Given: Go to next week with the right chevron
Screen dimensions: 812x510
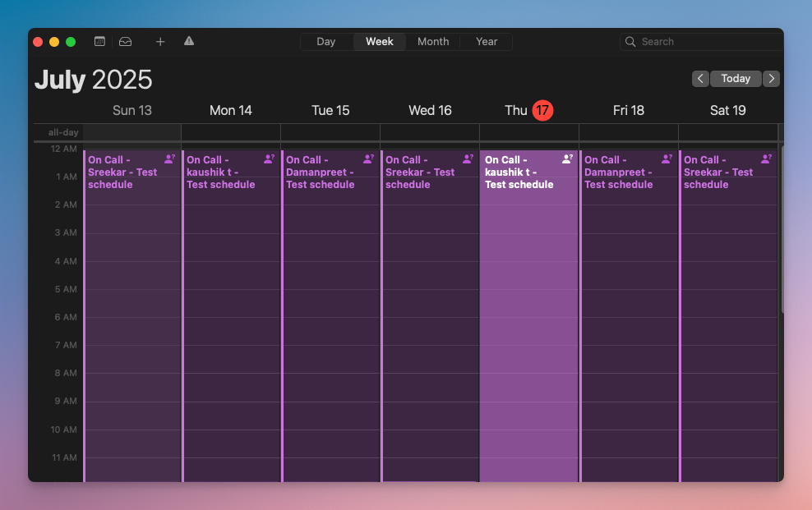Looking at the screenshot, I should point(771,78).
